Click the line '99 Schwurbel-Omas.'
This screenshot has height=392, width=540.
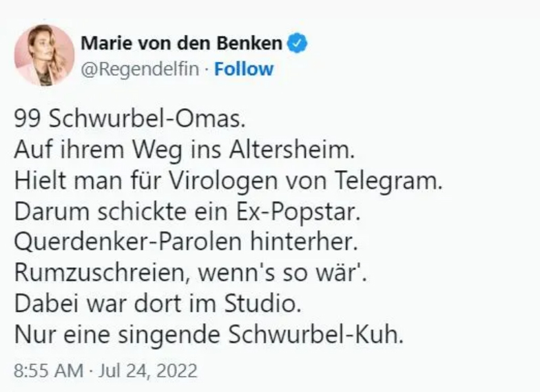(129, 119)
